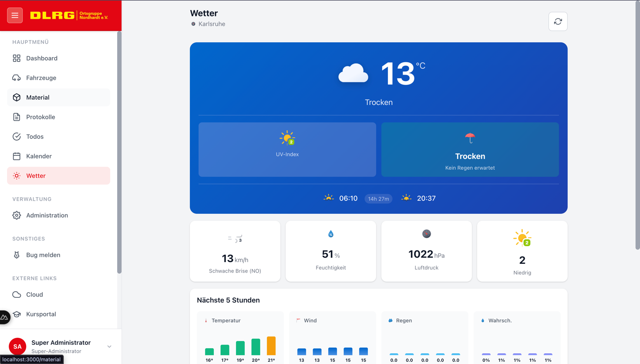640x364 pixels.
Task: Click the Nächste 5 Stunden heading
Action: [228, 300]
